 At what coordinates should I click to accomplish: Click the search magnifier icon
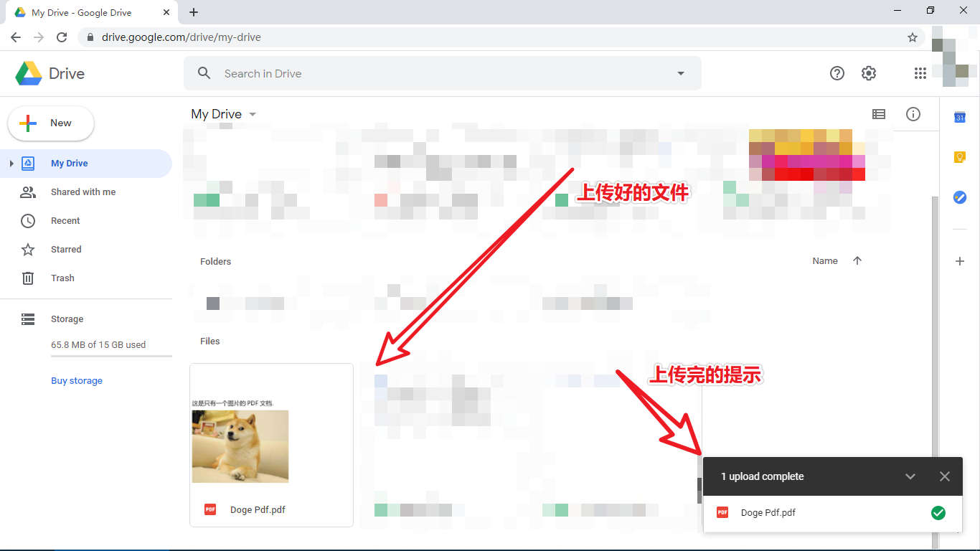point(204,73)
